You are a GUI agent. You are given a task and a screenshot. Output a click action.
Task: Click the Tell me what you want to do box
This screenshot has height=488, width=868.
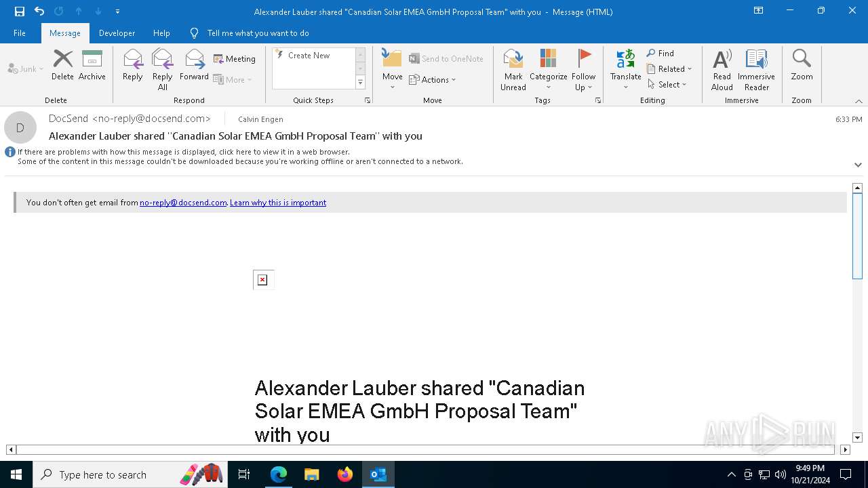[258, 33]
